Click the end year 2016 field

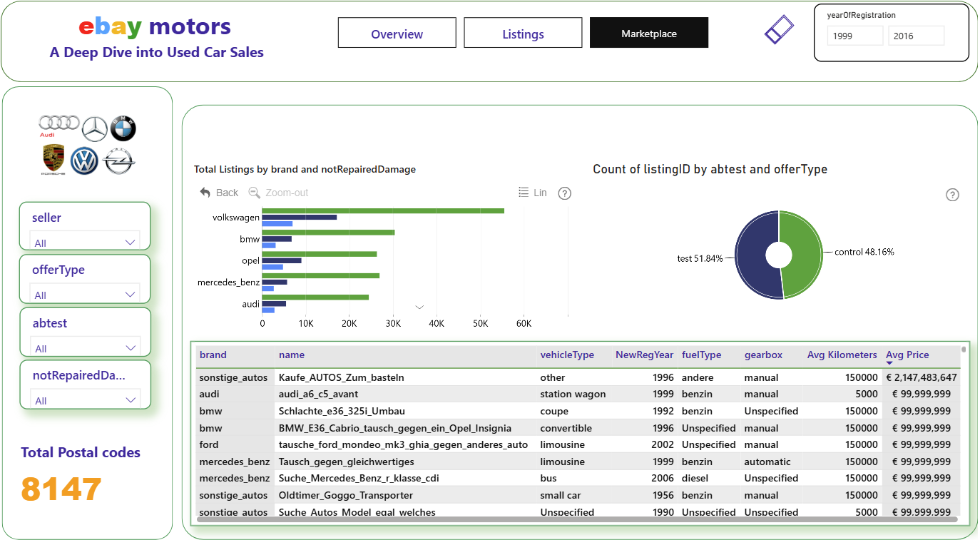[x=916, y=36]
